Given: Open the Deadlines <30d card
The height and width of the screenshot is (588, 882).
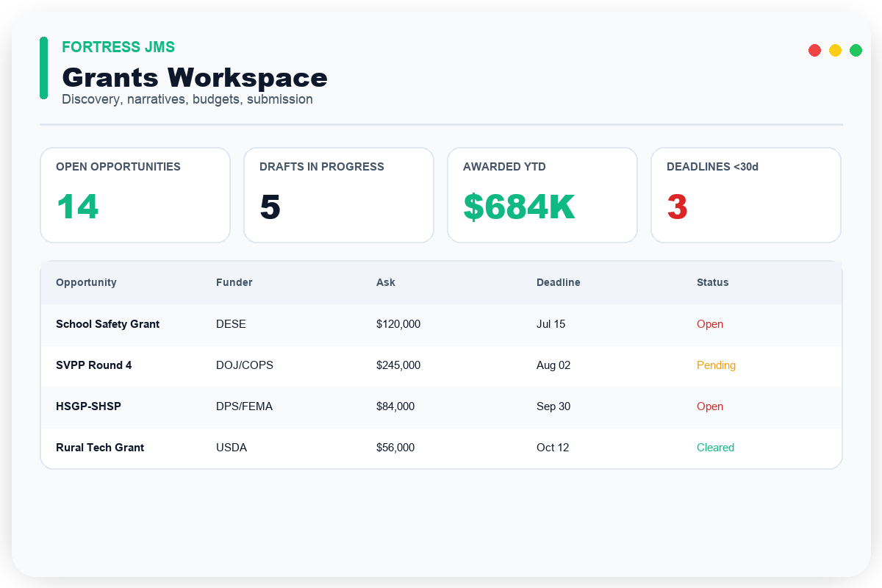Looking at the screenshot, I should pyautogui.click(x=746, y=195).
